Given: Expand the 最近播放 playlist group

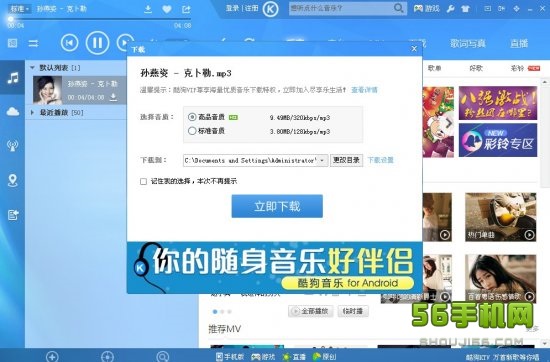Looking at the screenshot, I should point(32,113).
